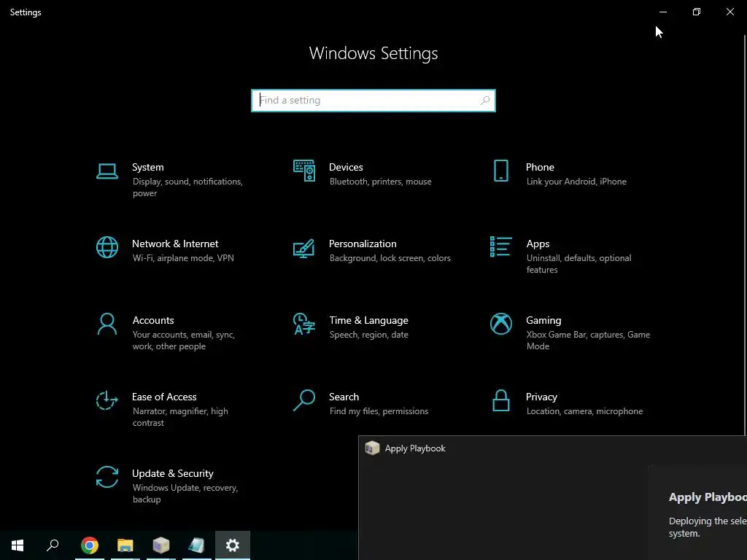
Task: Open Search settings title
Action: coord(344,397)
